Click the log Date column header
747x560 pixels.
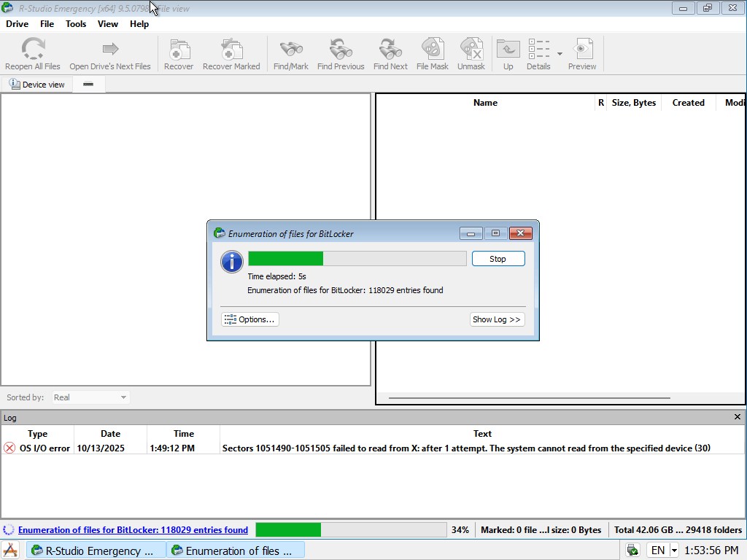111,434
